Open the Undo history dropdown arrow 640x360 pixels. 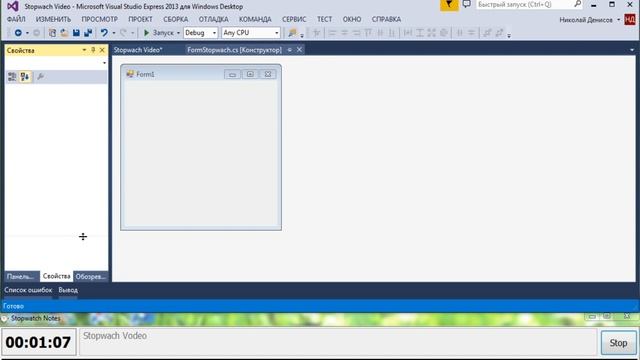coord(113,33)
